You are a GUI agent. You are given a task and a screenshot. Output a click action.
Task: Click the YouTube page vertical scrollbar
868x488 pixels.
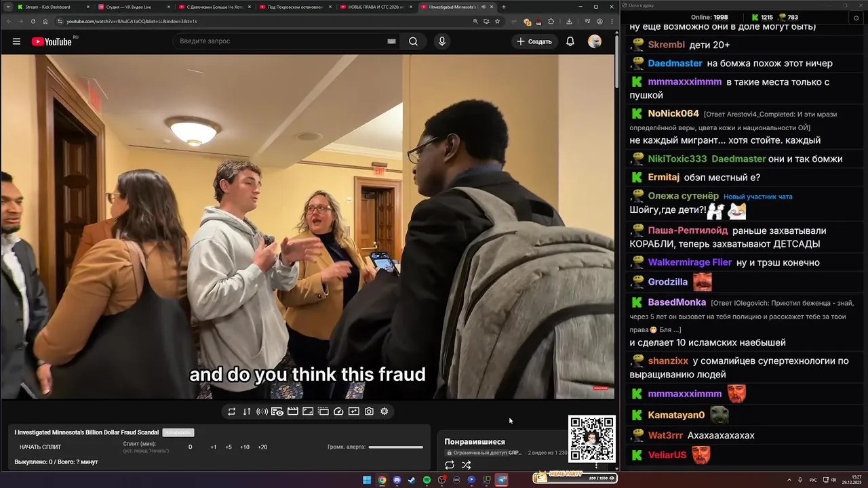616,61
